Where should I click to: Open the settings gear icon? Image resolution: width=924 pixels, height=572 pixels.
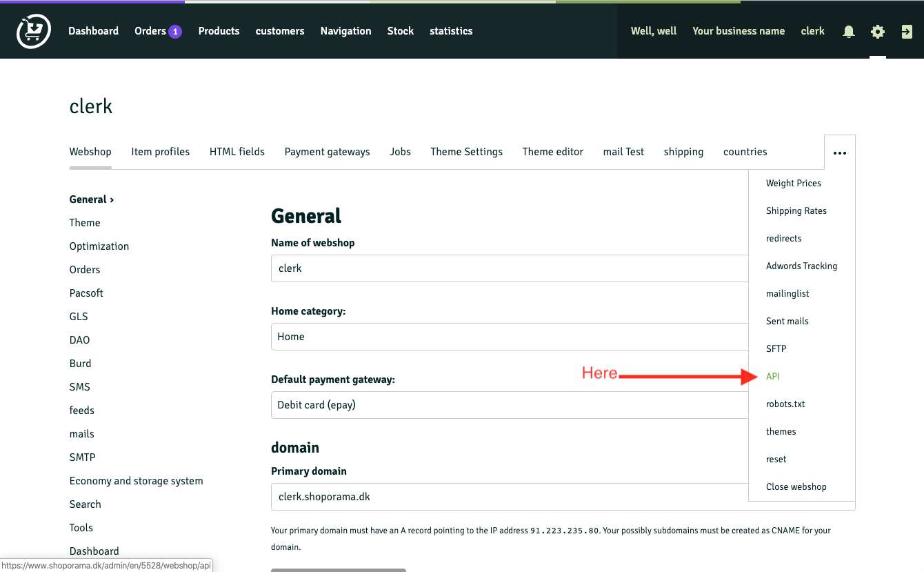877,31
